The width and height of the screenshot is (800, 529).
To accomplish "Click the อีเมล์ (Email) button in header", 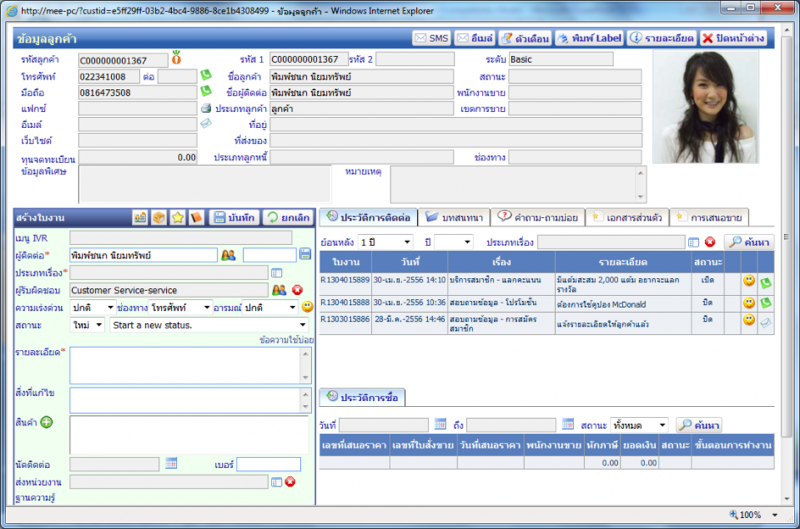I will (474, 38).
